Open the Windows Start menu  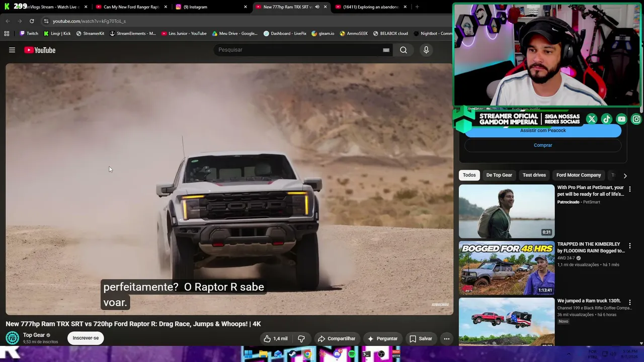[248, 354]
